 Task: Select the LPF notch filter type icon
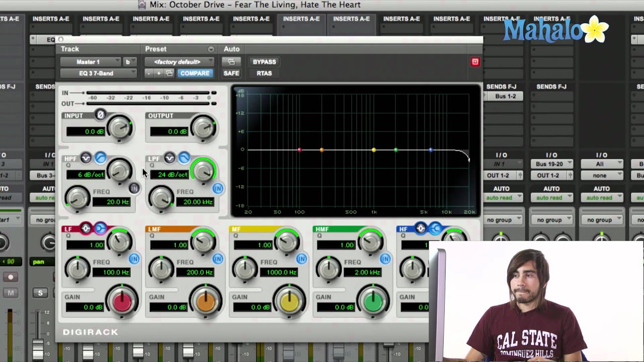click(170, 158)
